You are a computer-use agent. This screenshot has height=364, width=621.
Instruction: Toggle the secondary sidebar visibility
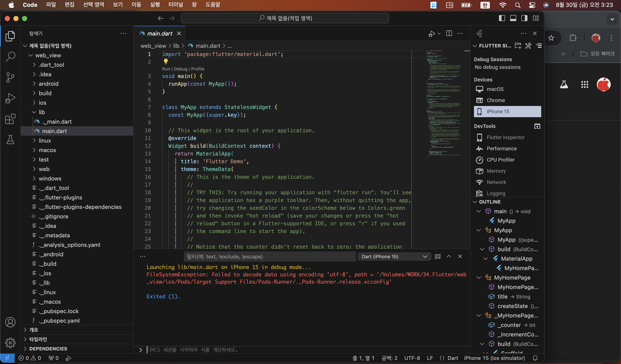coord(524,18)
